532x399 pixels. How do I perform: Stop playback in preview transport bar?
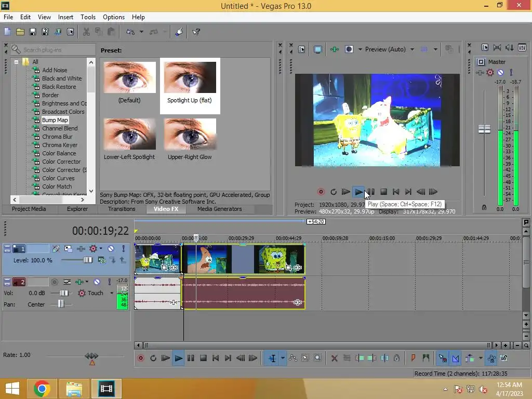click(384, 192)
